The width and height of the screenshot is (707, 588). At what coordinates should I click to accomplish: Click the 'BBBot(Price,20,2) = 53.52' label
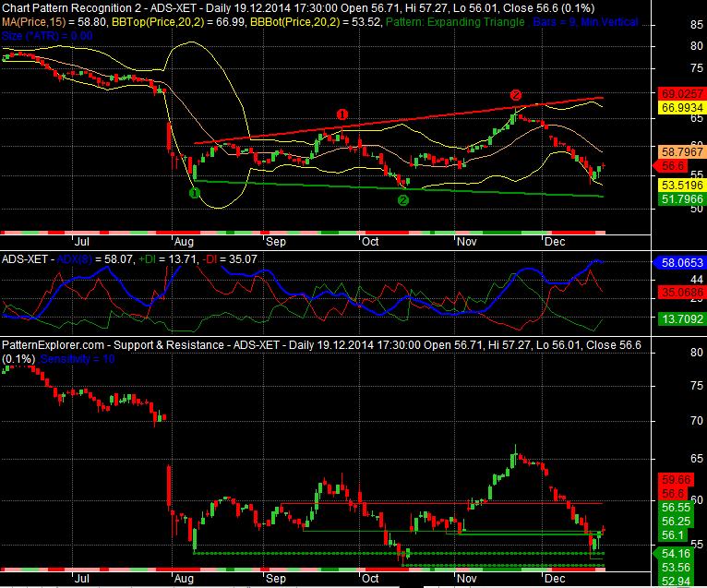316,21
